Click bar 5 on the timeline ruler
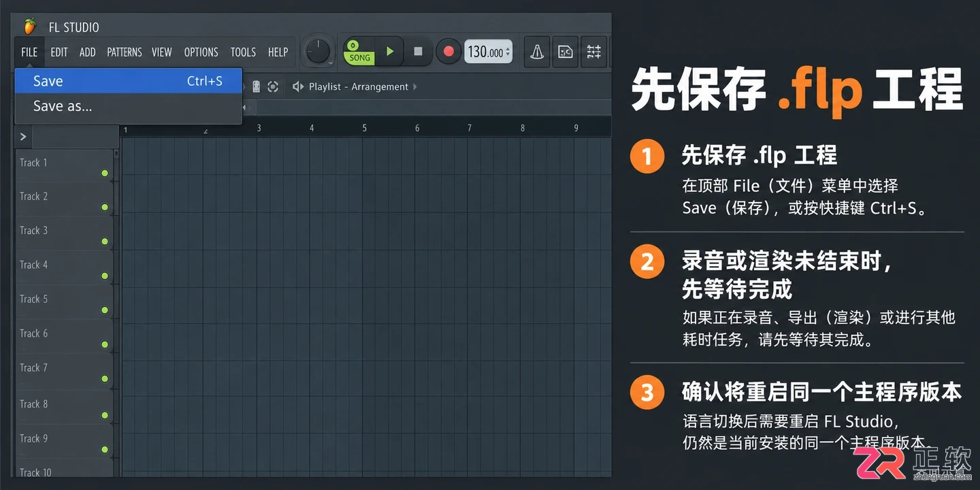Image resolution: width=980 pixels, height=490 pixels. pos(364,128)
